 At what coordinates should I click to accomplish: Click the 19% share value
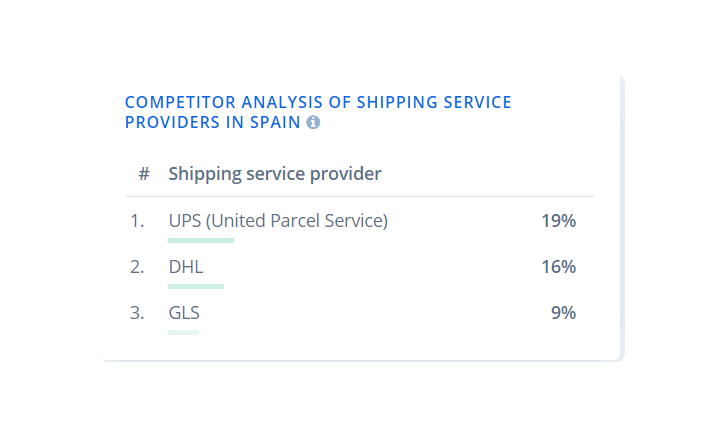click(x=558, y=221)
